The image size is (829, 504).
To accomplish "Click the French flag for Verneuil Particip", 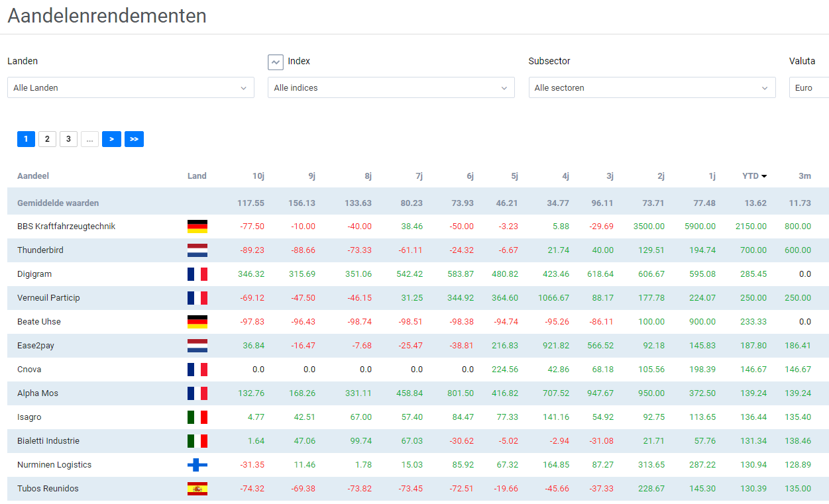I will tap(197, 298).
